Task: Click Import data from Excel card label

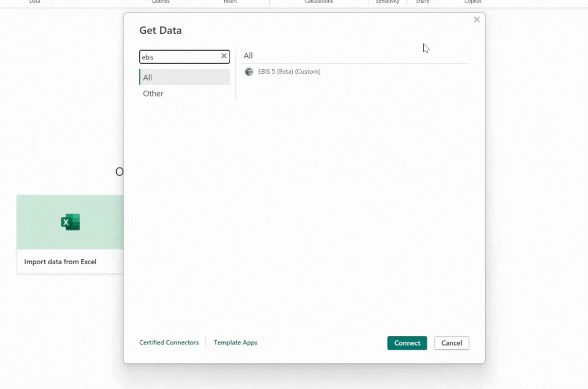Action: point(60,262)
